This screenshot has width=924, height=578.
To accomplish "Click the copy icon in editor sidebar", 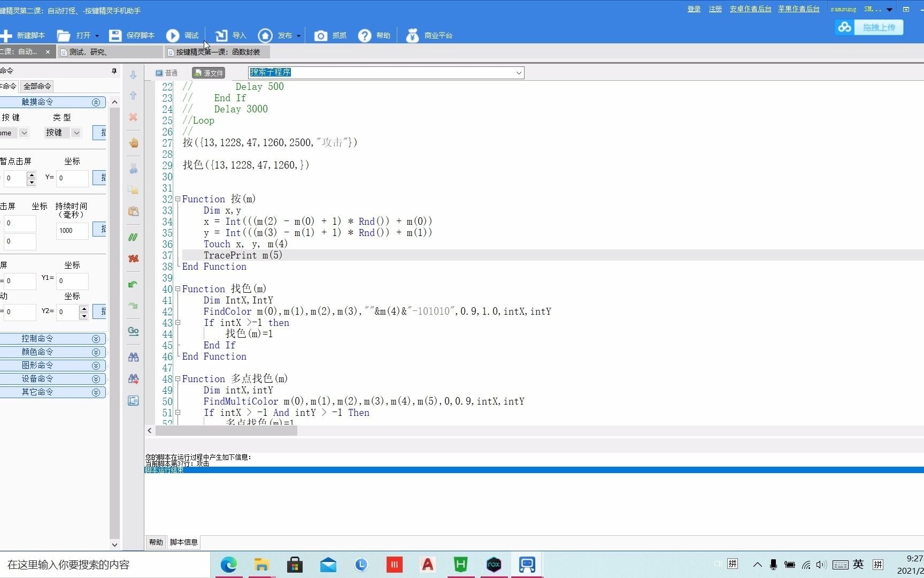I will pos(133,190).
